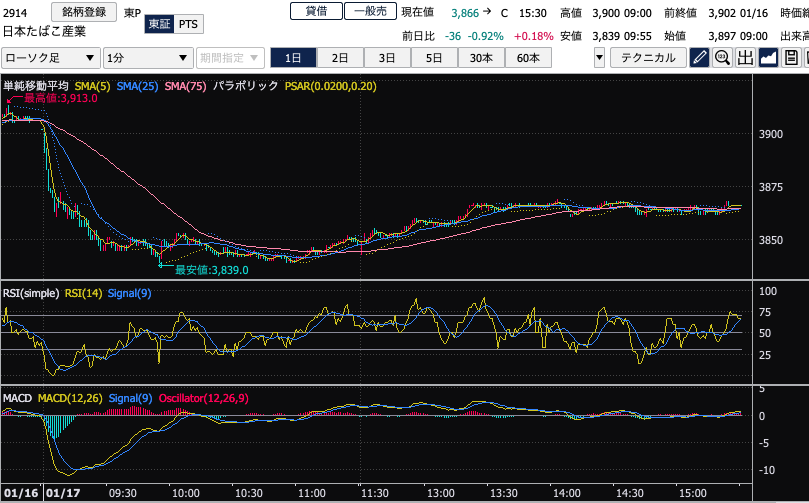Select the 5日 range tab

433,58
